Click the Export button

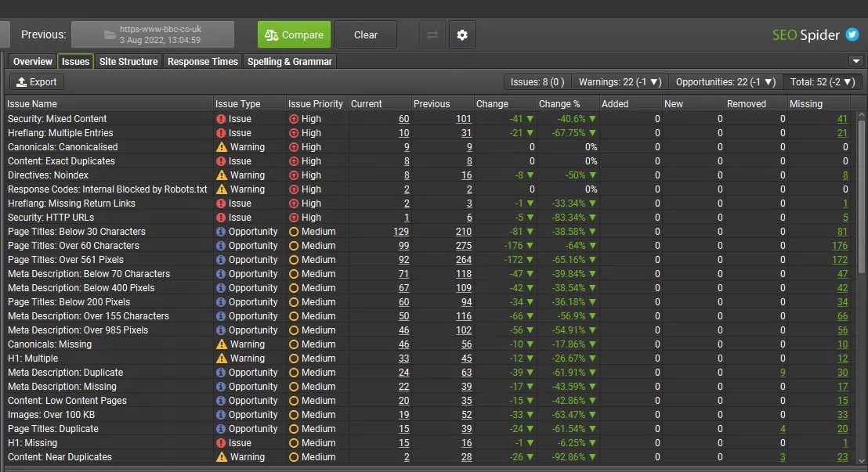click(37, 82)
